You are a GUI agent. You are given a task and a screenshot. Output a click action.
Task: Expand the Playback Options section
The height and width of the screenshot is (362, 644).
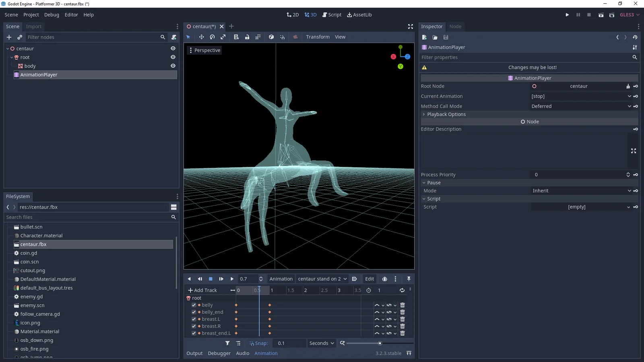click(424, 114)
